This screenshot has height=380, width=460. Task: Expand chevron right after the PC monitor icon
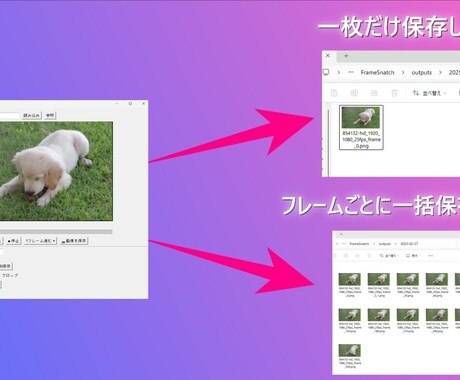339,72
